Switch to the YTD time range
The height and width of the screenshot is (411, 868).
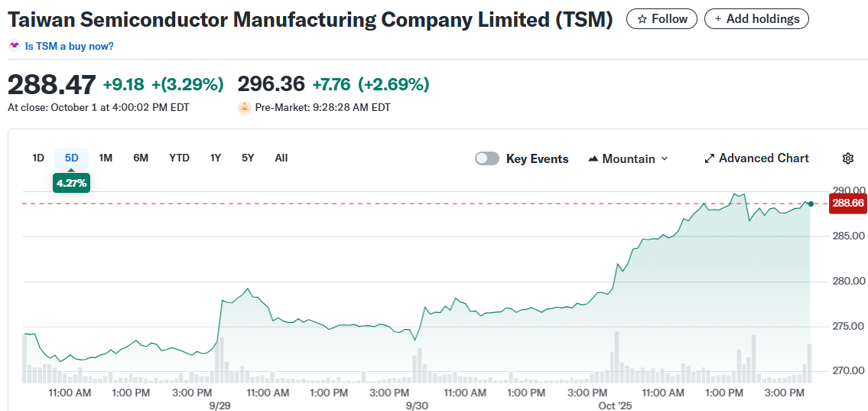pos(179,158)
